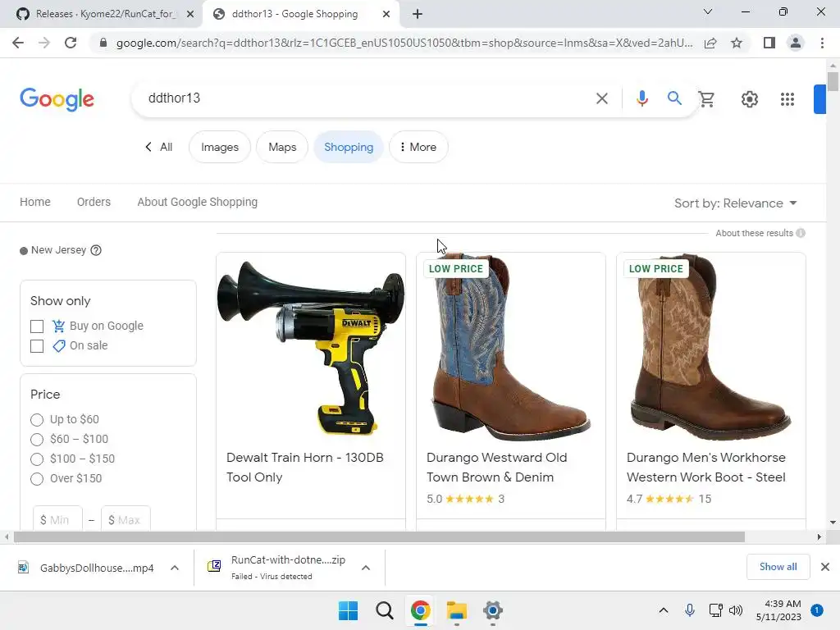Share this page from address bar
This screenshot has height=630, width=840.
pyautogui.click(x=710, y=43)
